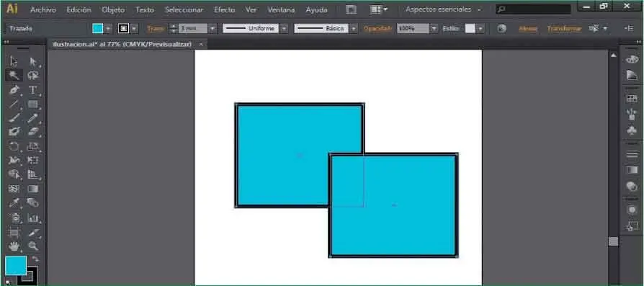
Task: Click the Alinear link
Action: pyautogui.click(x=528, y=29)
